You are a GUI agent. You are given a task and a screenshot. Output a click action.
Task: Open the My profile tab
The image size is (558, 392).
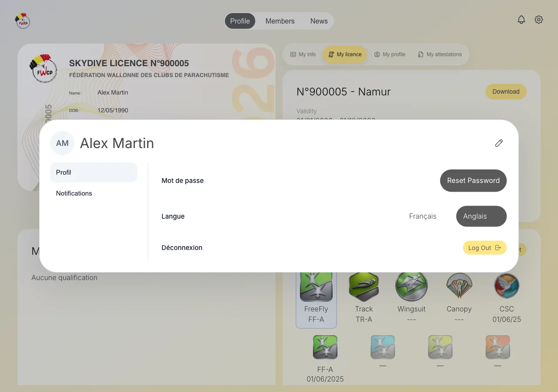[x=390, y=54]
